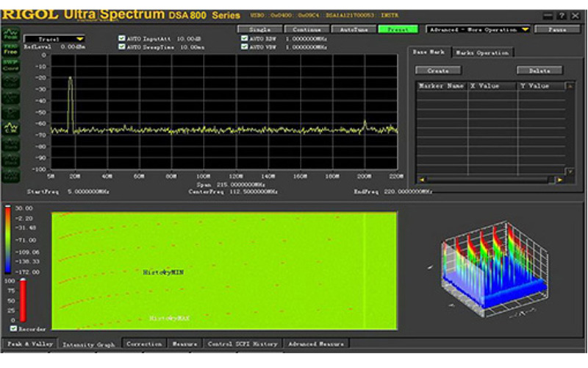Select the highlighted C.W. waveform sidebar icon
The height and width of the screenshot is (368, 588).
coord(11,127)
